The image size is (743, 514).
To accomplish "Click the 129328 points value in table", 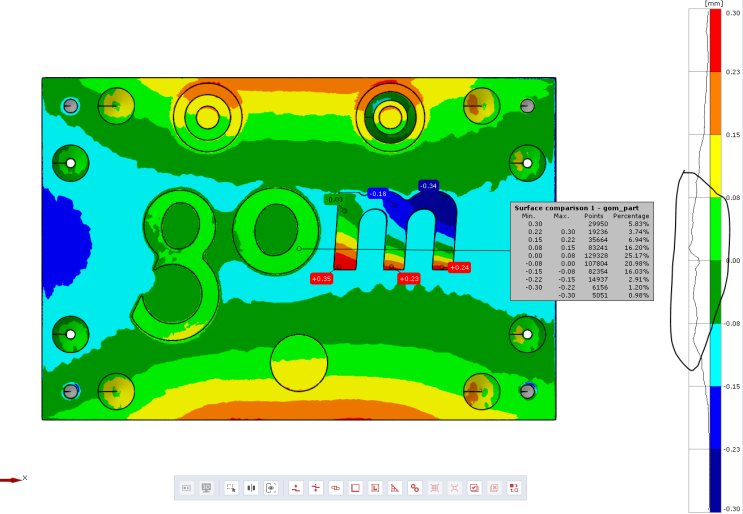I will (x=596, y=256).
